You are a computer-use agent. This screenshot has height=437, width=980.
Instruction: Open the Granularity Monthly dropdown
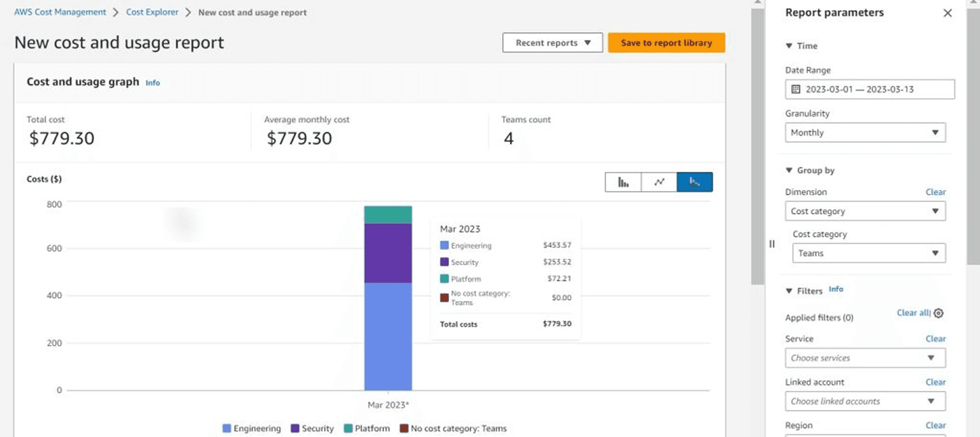(x=865, y=133)
